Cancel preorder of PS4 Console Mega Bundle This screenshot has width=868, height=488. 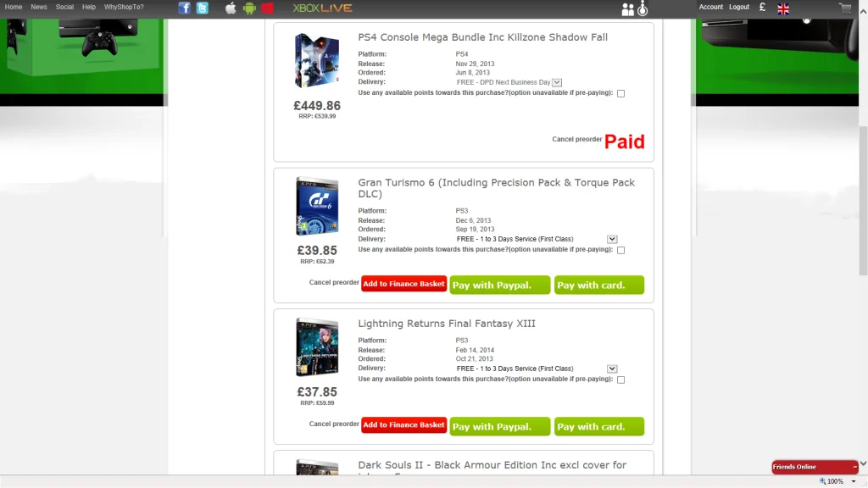[x=576, y=140]
